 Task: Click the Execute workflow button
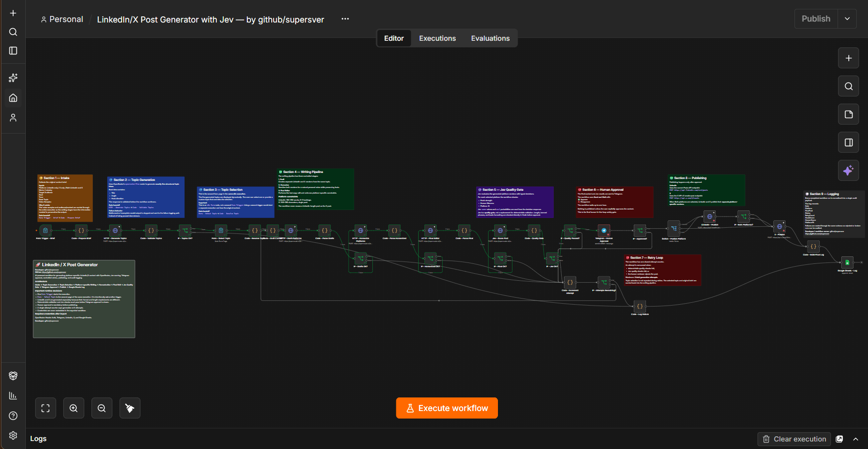447,408
